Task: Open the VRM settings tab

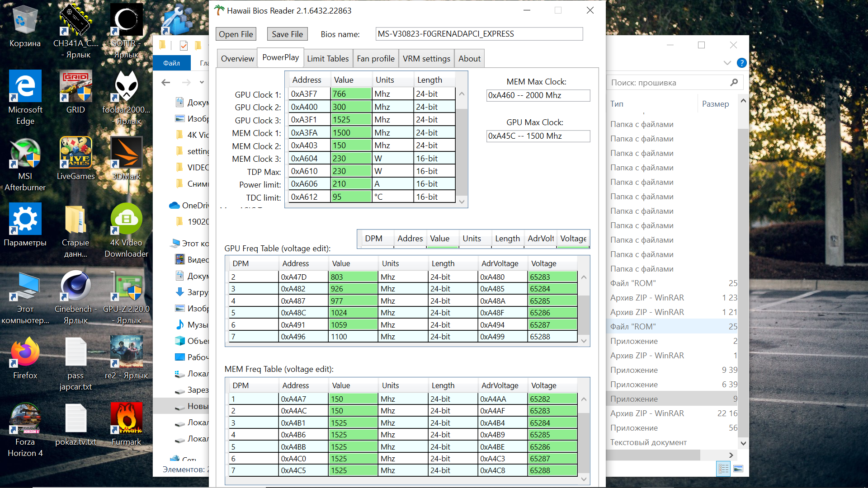Action: [x=426, y=58]
